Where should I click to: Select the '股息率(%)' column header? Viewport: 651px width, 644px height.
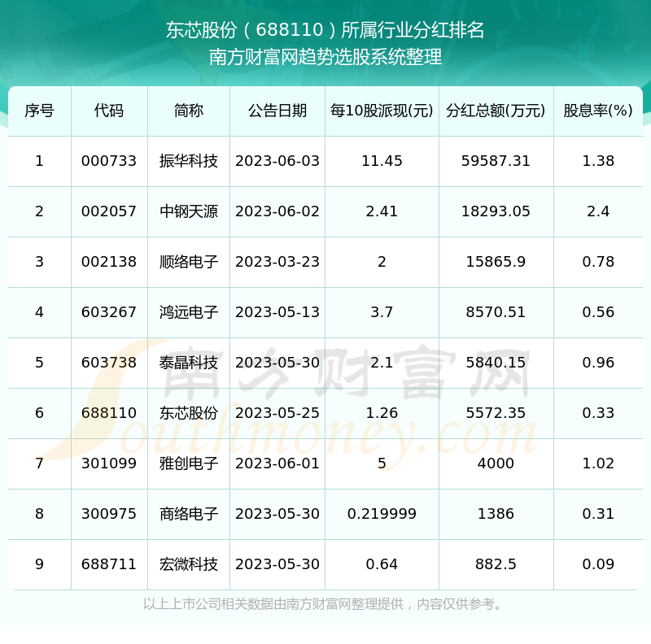[x=598, y=111]
